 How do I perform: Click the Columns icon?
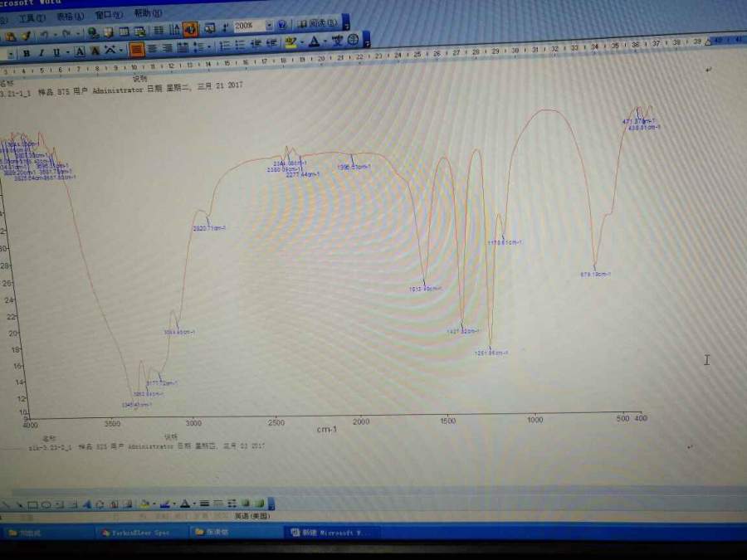pyautogui.click(x=159, y=31)
